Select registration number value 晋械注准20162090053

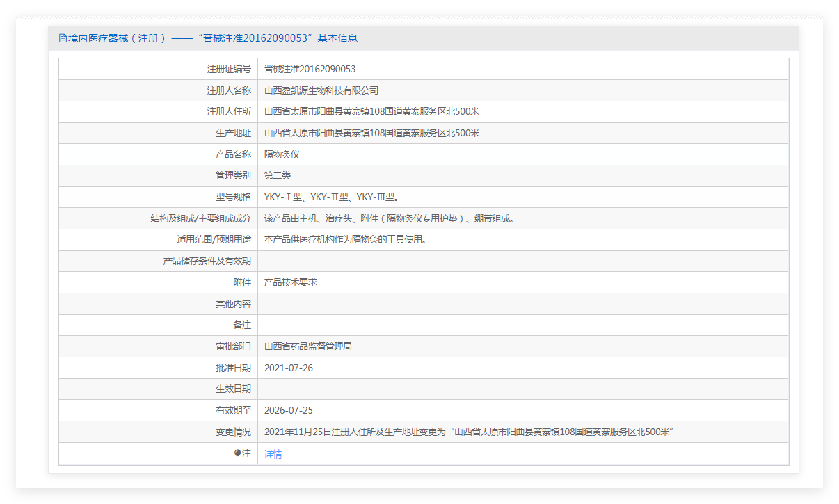point(310,69)
